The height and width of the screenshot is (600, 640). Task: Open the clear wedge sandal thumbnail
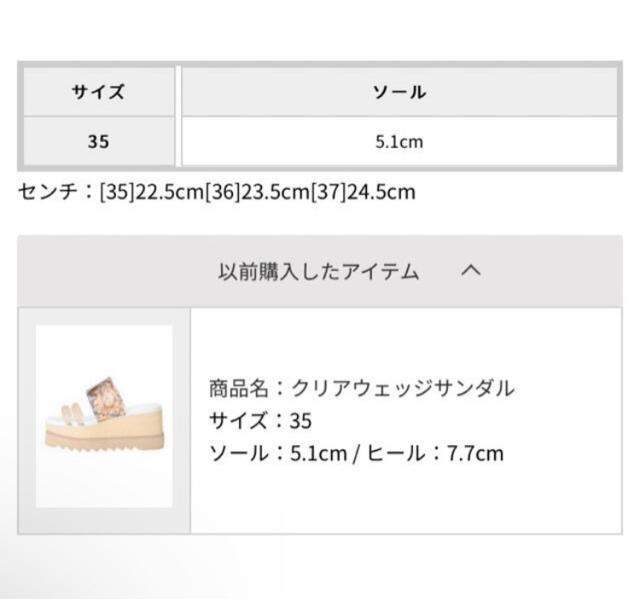point(104,415)
